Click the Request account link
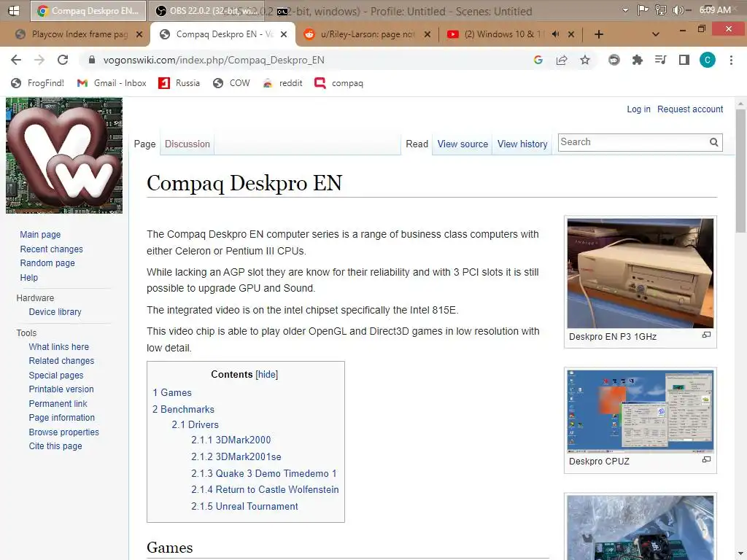The height and width of the screenshot is (560, 747). click(690, 109)
